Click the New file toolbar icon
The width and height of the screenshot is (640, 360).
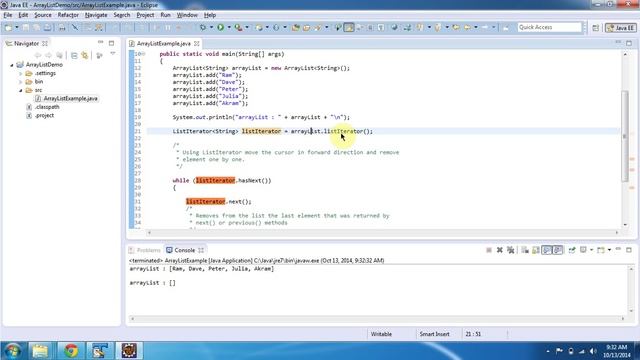[x=8, y=27]
